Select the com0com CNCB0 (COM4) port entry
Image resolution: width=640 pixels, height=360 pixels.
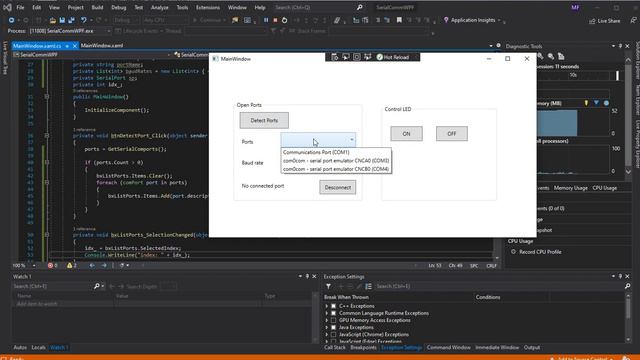[336, 169]
